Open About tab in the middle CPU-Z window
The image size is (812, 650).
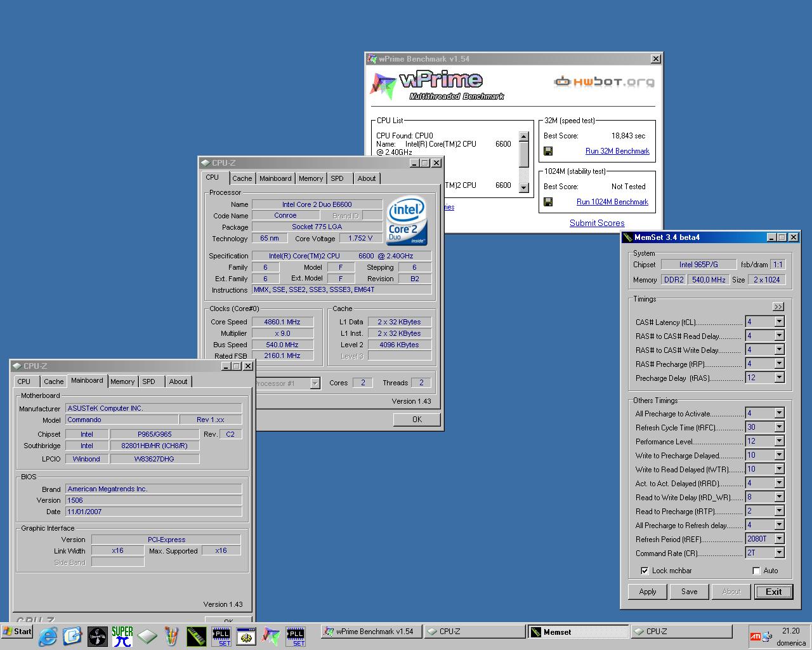pos(366,178)
